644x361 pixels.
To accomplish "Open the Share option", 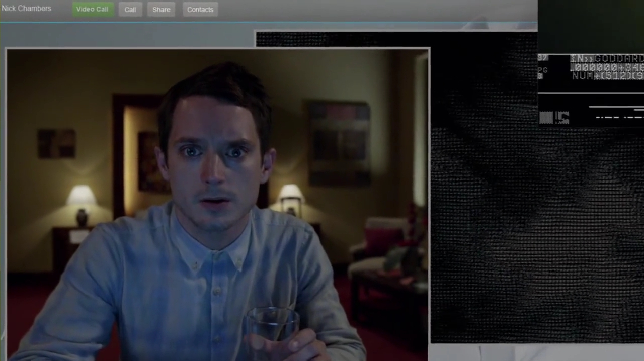I will coord(161,10).
